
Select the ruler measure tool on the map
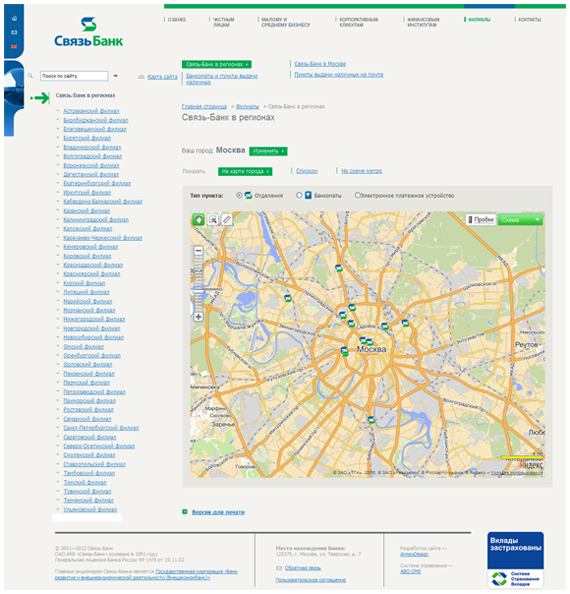[x=226, y=219]
